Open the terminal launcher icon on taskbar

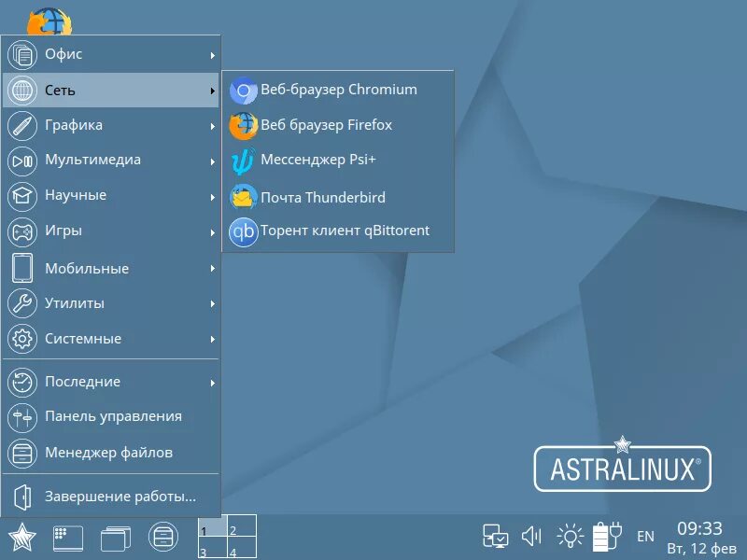[67, 539]
